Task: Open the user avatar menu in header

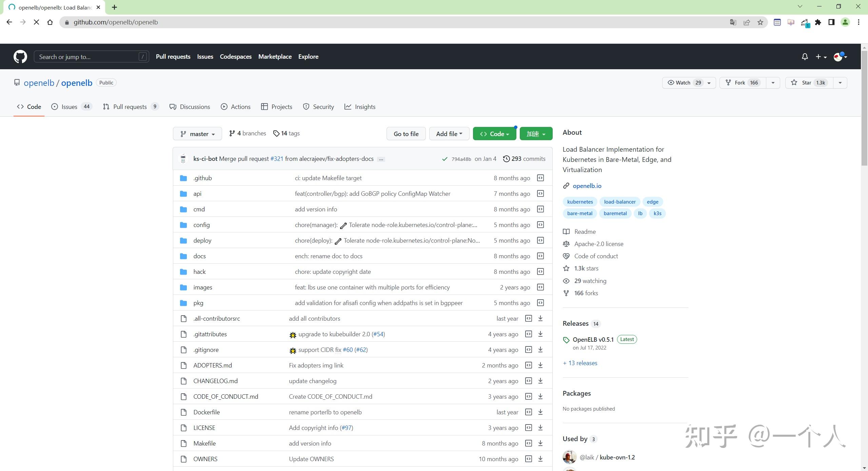Action: [841, 57]
